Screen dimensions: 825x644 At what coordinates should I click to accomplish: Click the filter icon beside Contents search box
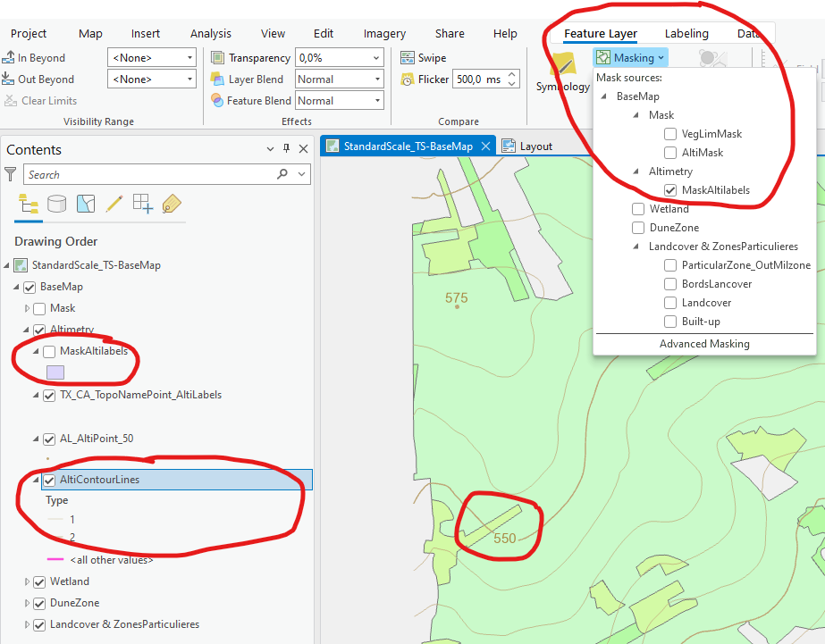(13, 172)
